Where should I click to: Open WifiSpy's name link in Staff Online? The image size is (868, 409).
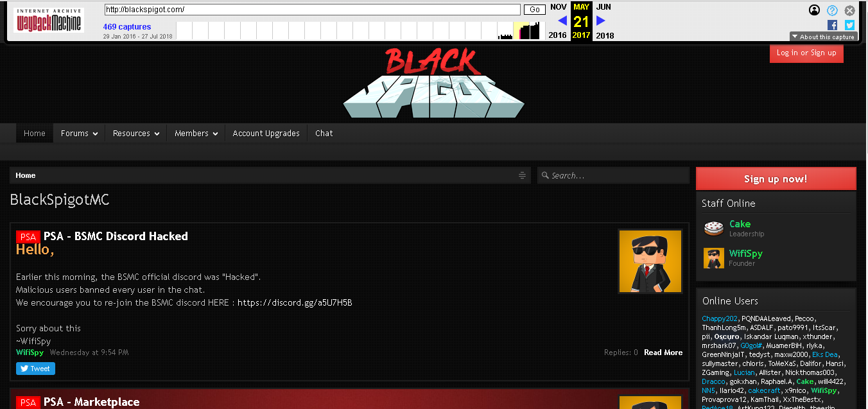pyautogui.click(x=746, y=254)
